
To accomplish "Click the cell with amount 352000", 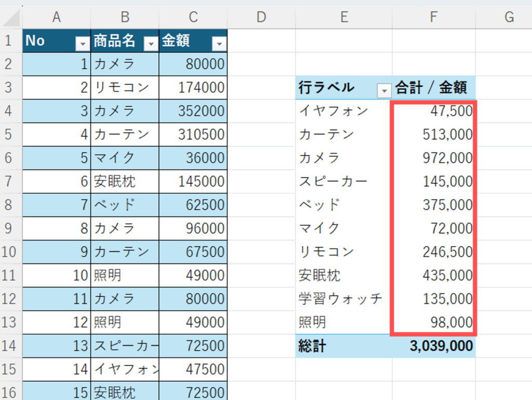I will (x=193, y=111).
